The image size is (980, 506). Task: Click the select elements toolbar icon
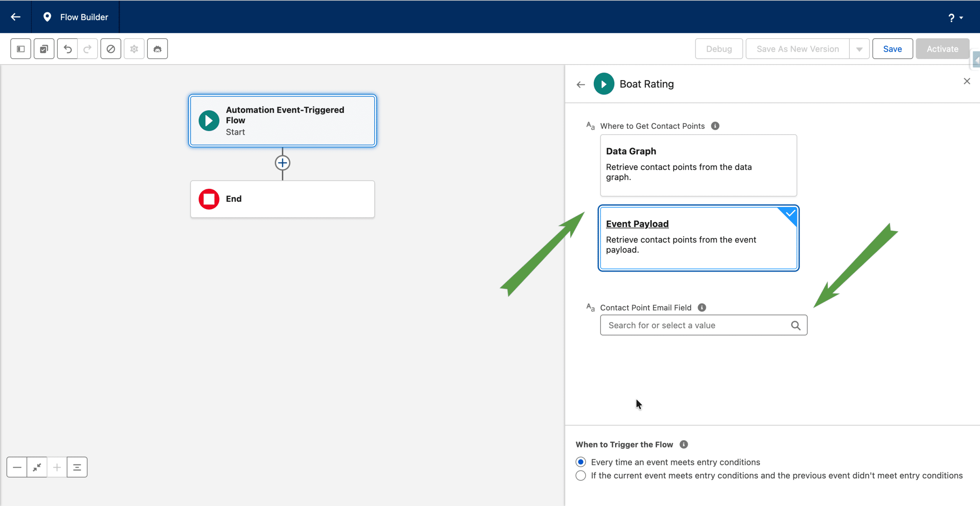pyautogui.click(x=44, y=49)
